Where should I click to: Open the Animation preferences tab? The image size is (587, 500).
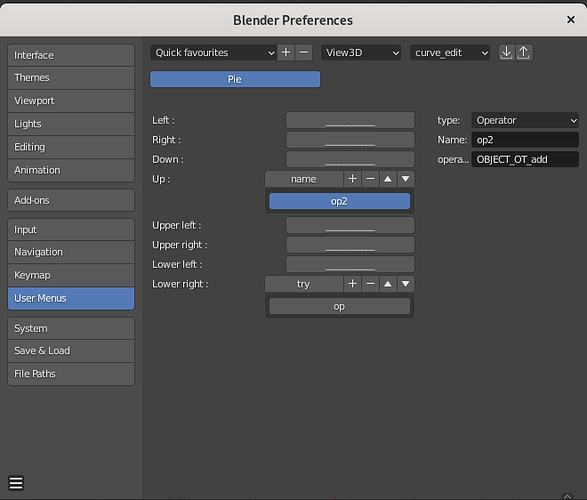71,170
